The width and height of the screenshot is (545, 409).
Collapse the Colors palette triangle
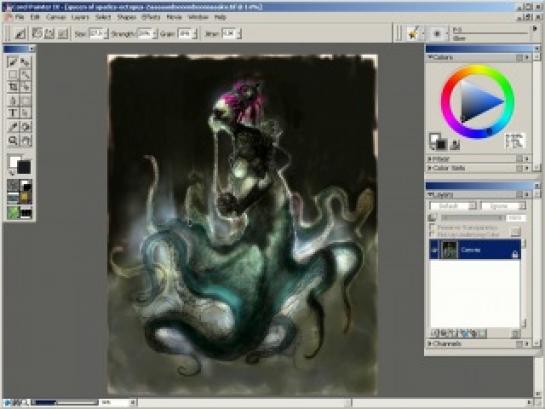tap(430, 57)
